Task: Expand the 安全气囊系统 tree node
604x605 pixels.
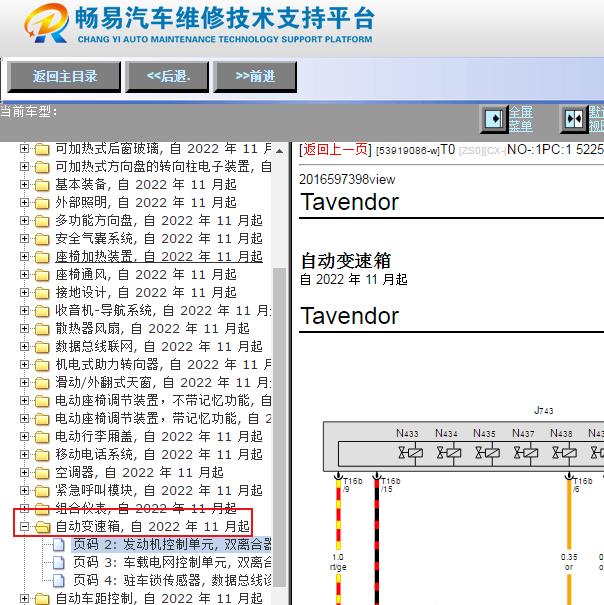Action: [x=24, y=238]
